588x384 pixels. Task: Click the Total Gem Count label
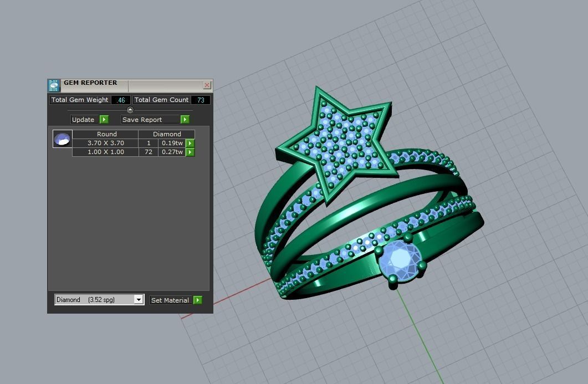coord(162,100)
